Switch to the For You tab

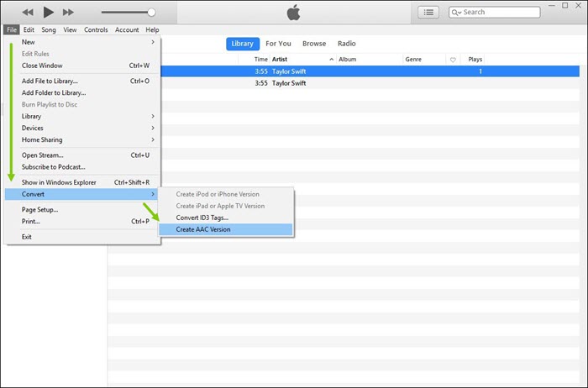pyautogui.click(x=278, y=44)
